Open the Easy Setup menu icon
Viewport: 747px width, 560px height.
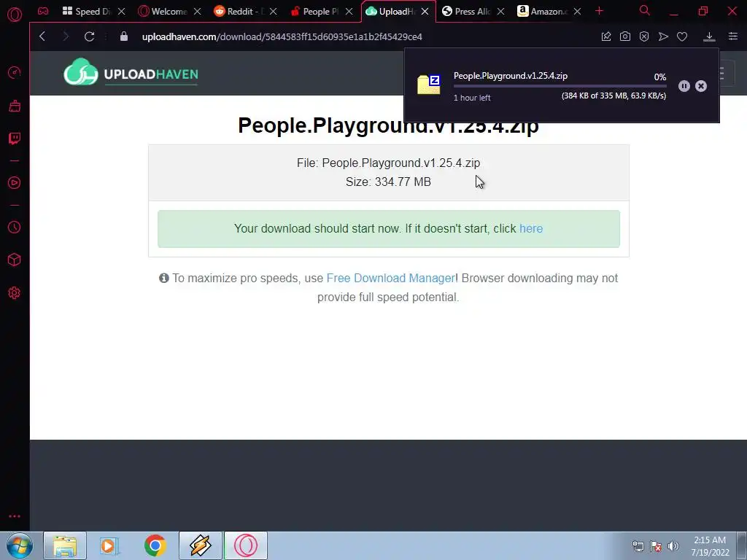click(x=733, y=36)
